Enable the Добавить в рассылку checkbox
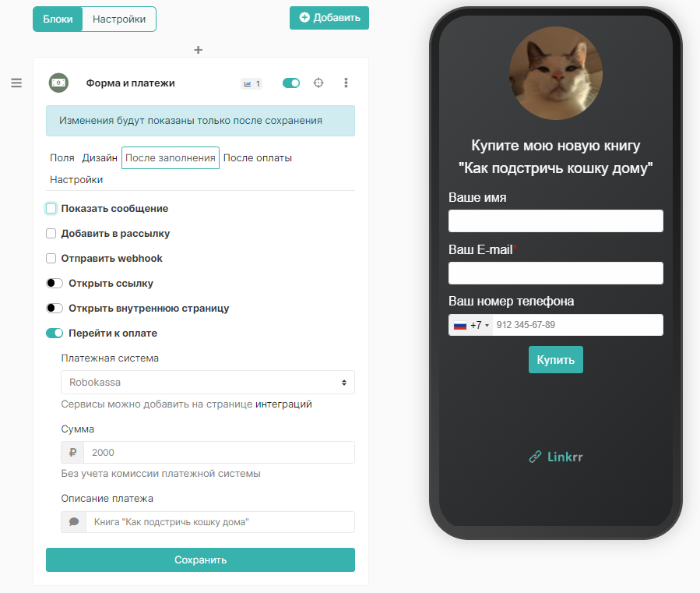This screenshot has height=593, width=700. tap(51, 233)
